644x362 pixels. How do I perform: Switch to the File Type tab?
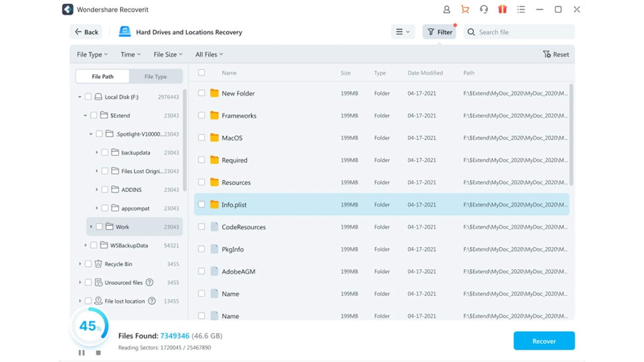(x=156, y=76)
